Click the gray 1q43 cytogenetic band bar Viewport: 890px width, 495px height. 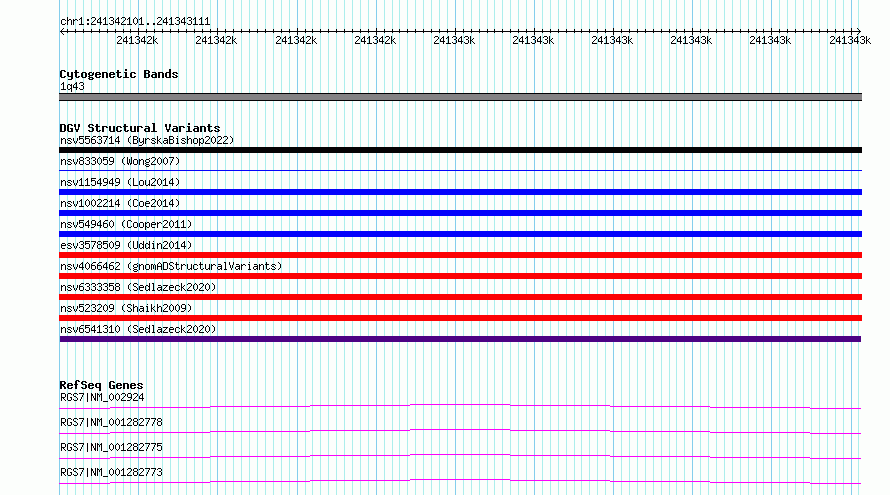click(460, 97)
